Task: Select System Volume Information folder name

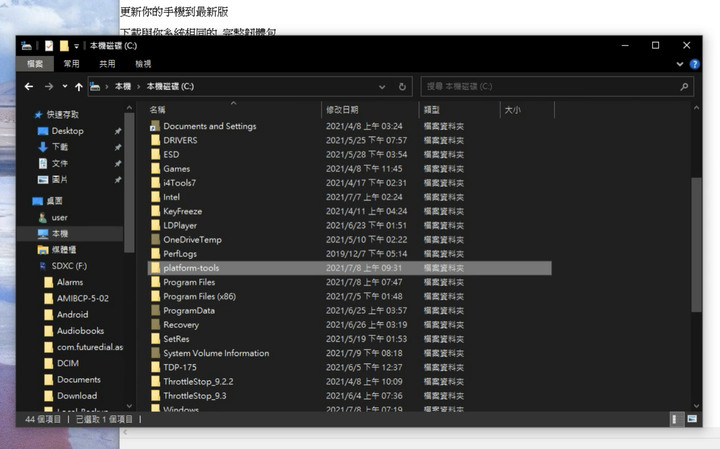Action: (216, 353)
